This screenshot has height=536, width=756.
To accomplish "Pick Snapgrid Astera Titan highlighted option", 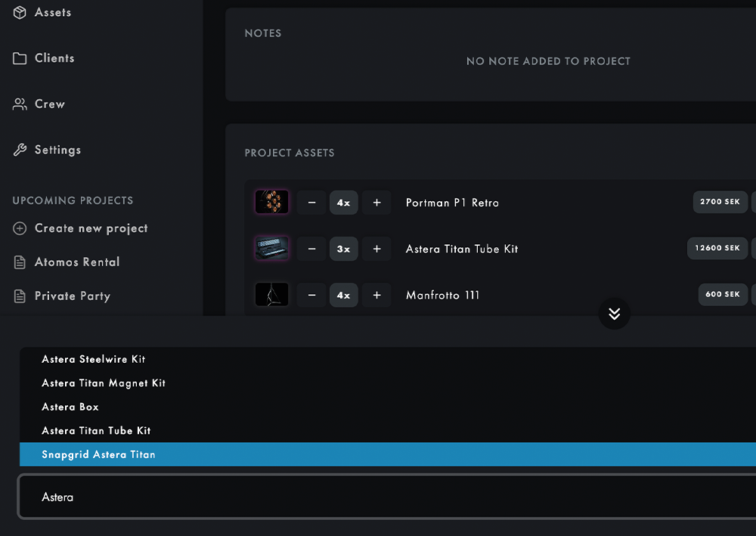I will click(98, 454).
